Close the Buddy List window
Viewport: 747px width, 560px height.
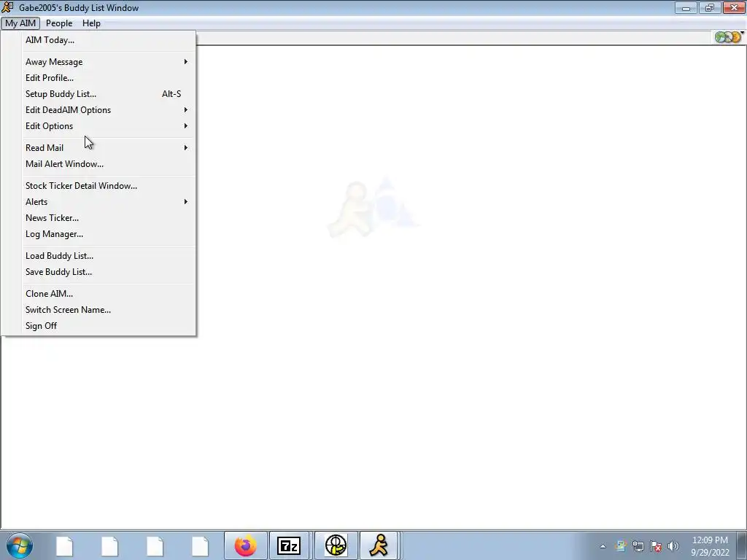(734, 7)
